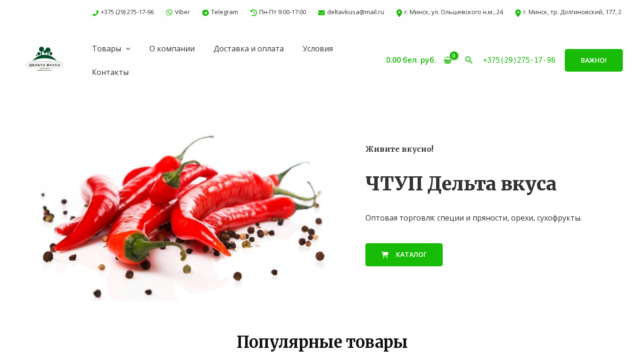This screenshot has width=644, height=362.
Task: Open the Условия menu item
Action: coord(318,49)
